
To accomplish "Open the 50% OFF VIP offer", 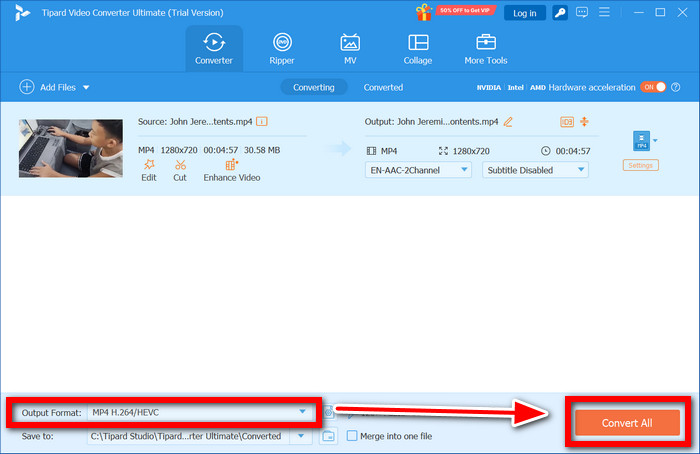I will pyautogui.click(x=465, y=10).
